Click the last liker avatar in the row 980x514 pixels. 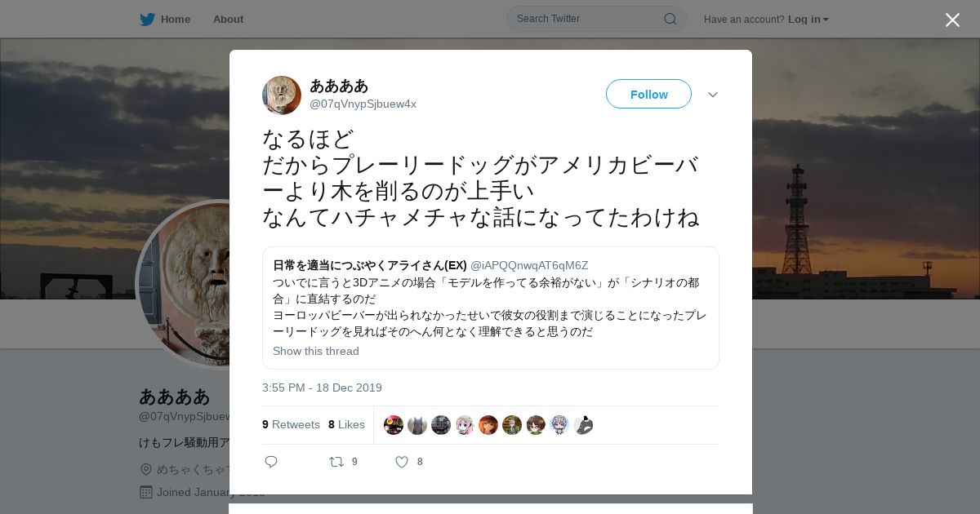point(583,425)
